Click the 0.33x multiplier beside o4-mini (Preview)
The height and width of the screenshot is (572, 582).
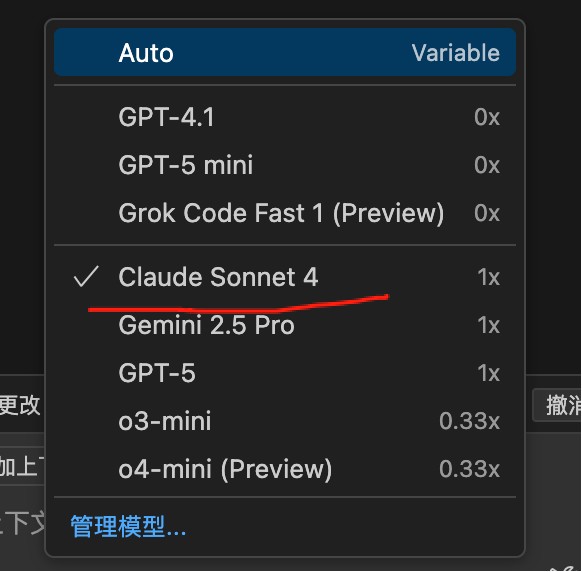tap(470, 469)
